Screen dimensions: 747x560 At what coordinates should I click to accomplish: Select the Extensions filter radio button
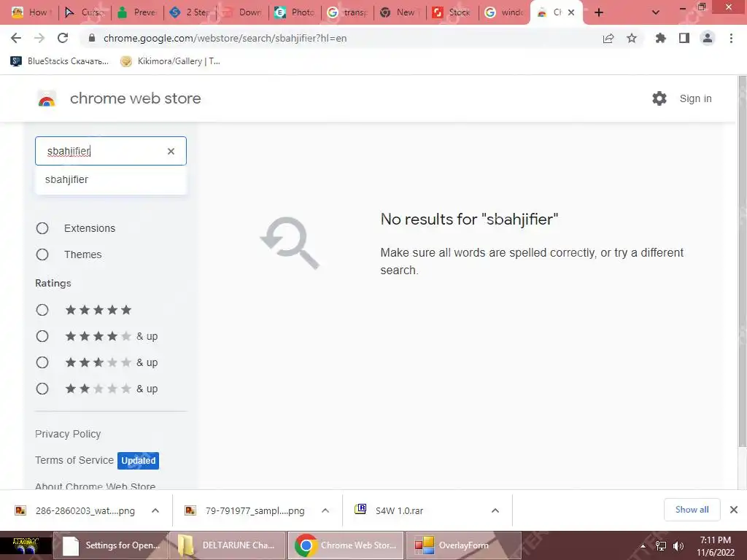click(x=42, y=228)
